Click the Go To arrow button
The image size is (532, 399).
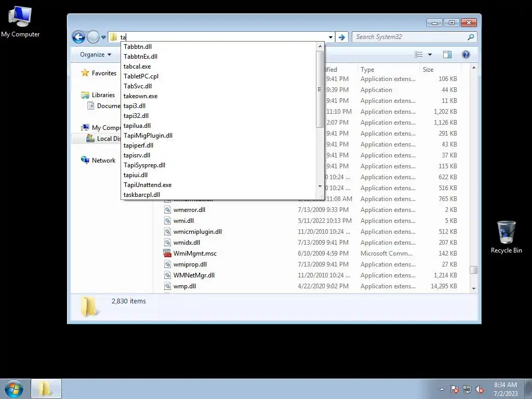pos(342,37)
